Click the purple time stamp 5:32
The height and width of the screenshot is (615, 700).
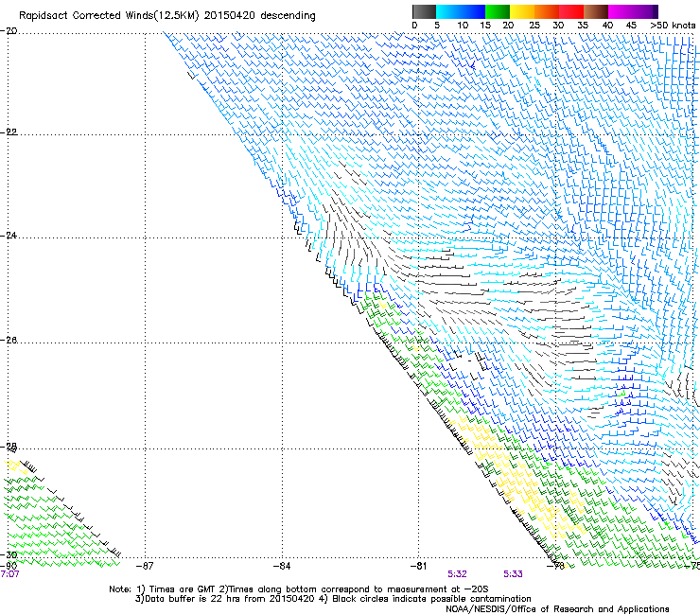457,574
